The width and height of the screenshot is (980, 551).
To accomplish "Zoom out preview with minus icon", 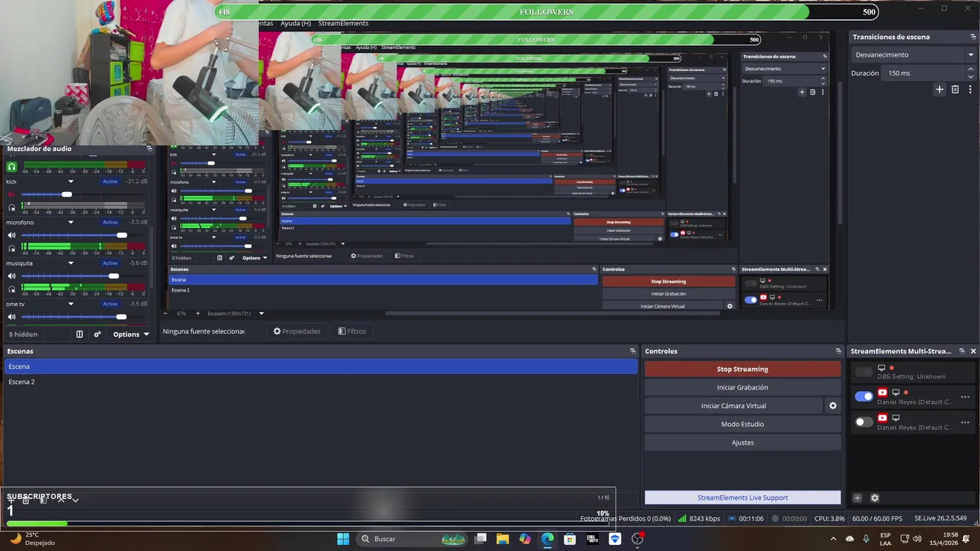I will pyautogui.click(x=166, y=313).
